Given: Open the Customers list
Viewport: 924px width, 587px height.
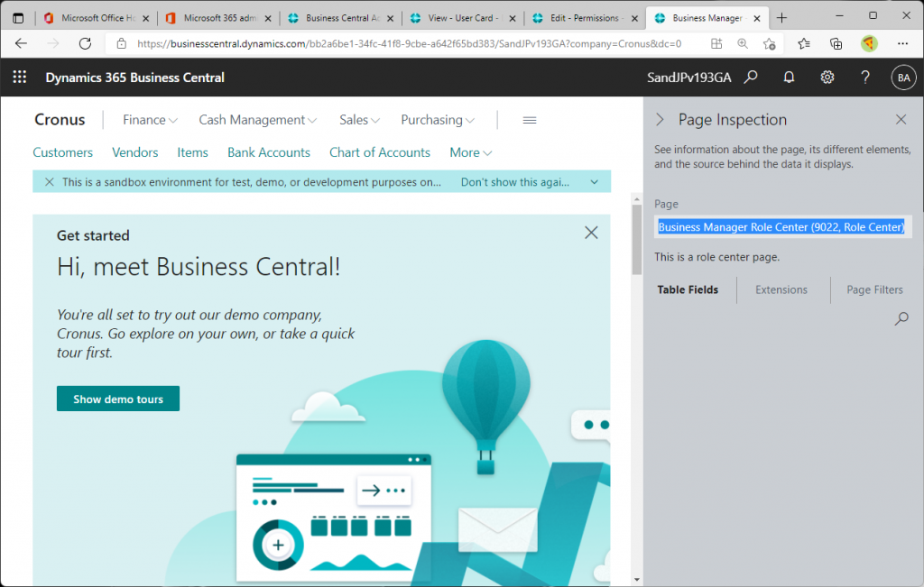Looking at the screenshot, I should tap(63, 152).
